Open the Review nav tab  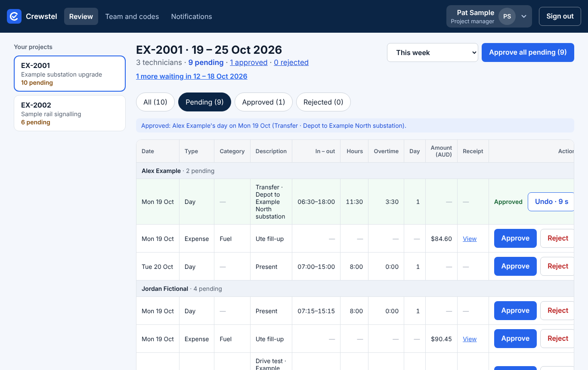coord(81,16)
